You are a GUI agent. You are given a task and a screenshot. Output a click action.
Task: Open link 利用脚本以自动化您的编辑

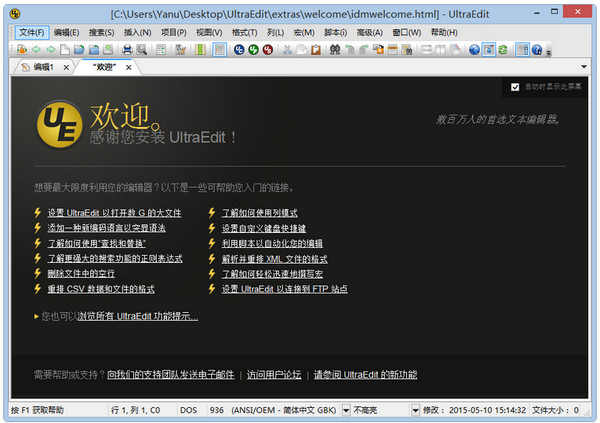tap(272, 243)
